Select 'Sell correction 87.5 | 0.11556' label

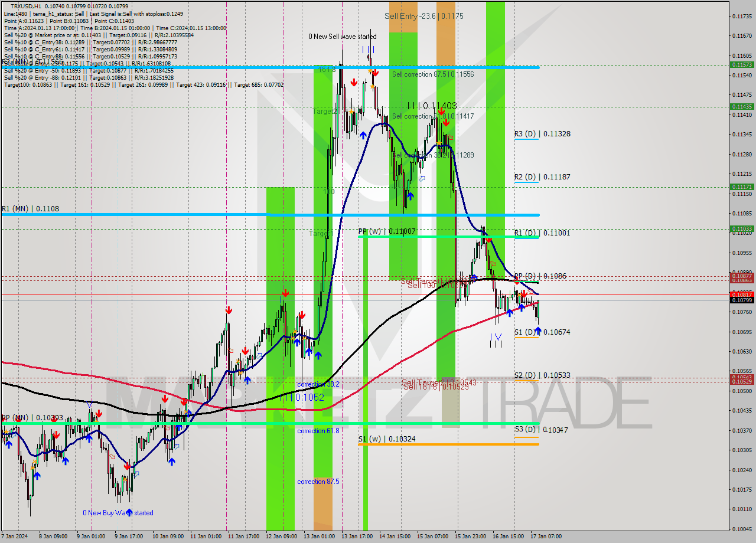point(433,74)
